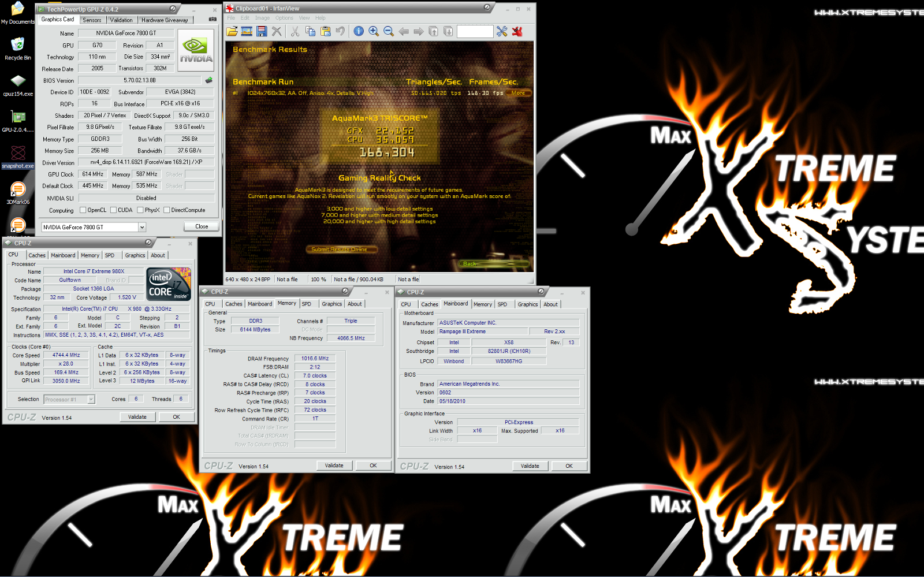This screenshot has height=577, width=924.
Task: Click '6144 MBytes' memory size value
Action: click(255, 329)
